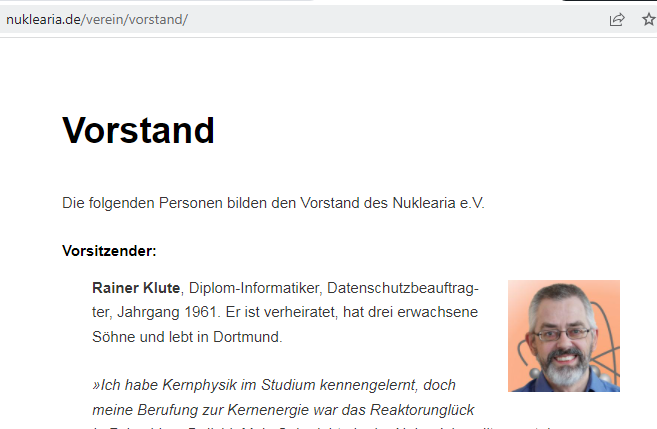Click the Vorsitzender: label
Screen dimensions: 657x429
[109, 251]
